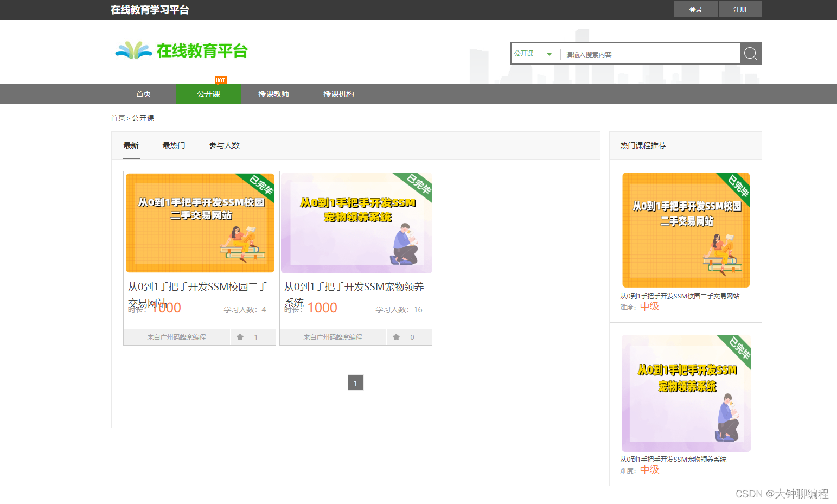
Task: Click the 登录 button
Action: 695,9
